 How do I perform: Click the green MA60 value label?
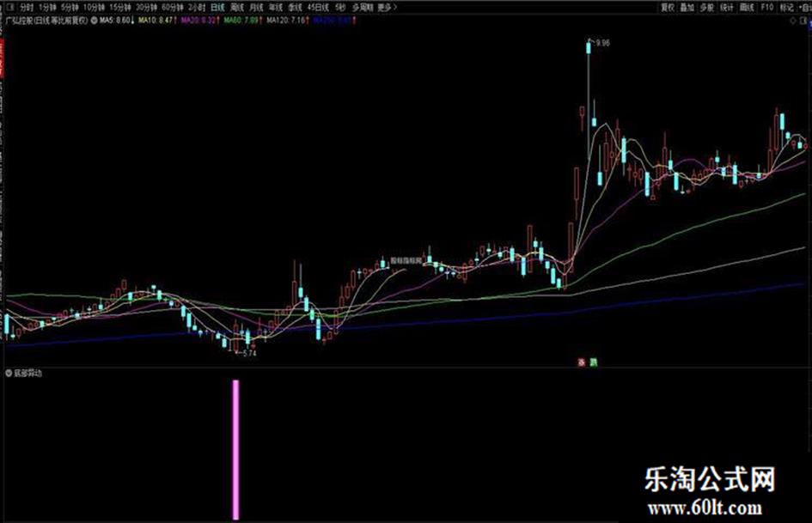pyautogui.click(x=243, y=21)
